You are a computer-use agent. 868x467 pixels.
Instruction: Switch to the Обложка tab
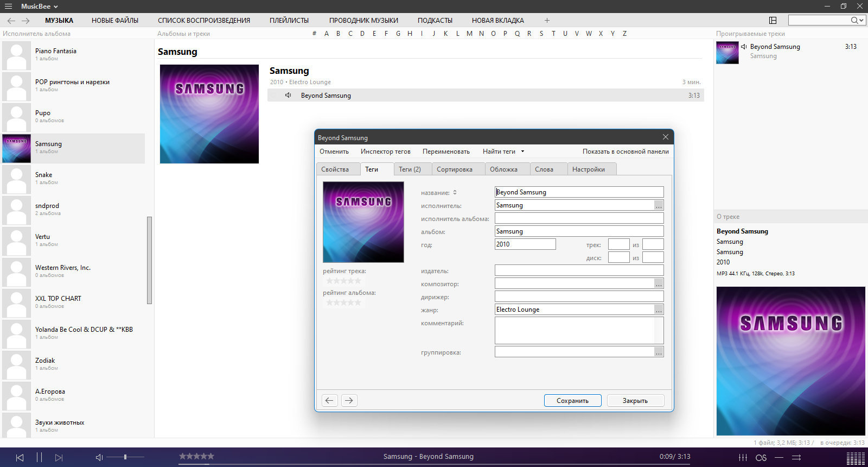point(503,169)
